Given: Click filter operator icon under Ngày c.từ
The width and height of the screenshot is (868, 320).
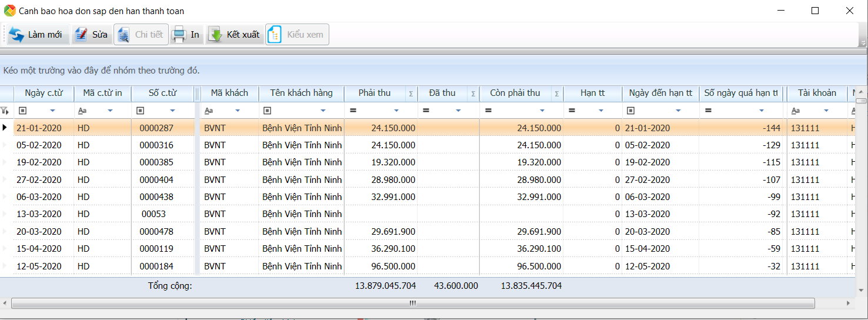Looking at the screenshot, I should (23, 111).
